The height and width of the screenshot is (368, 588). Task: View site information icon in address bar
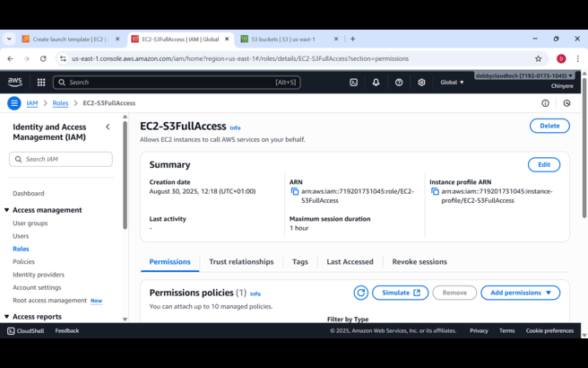(x=63, y=58)
